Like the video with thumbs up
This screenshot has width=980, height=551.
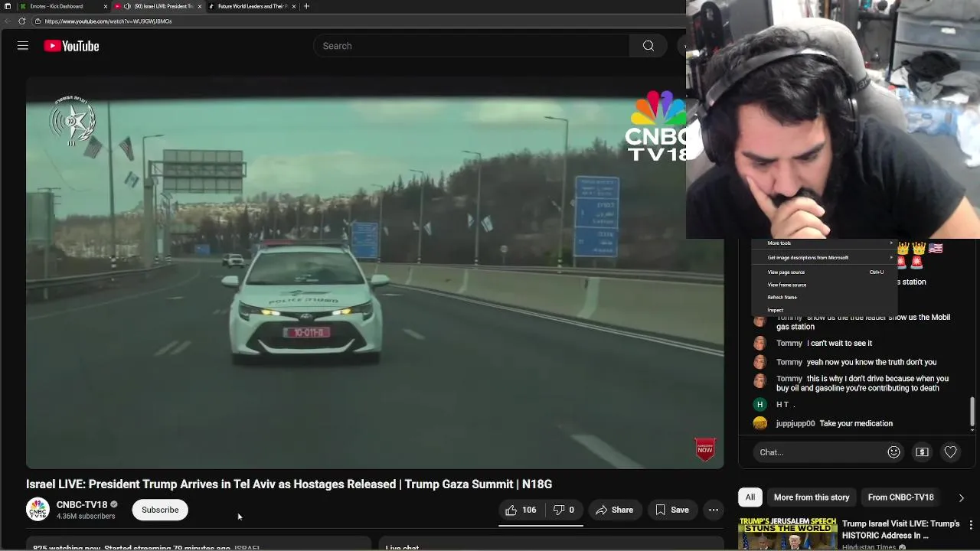[x=521, y=510]
